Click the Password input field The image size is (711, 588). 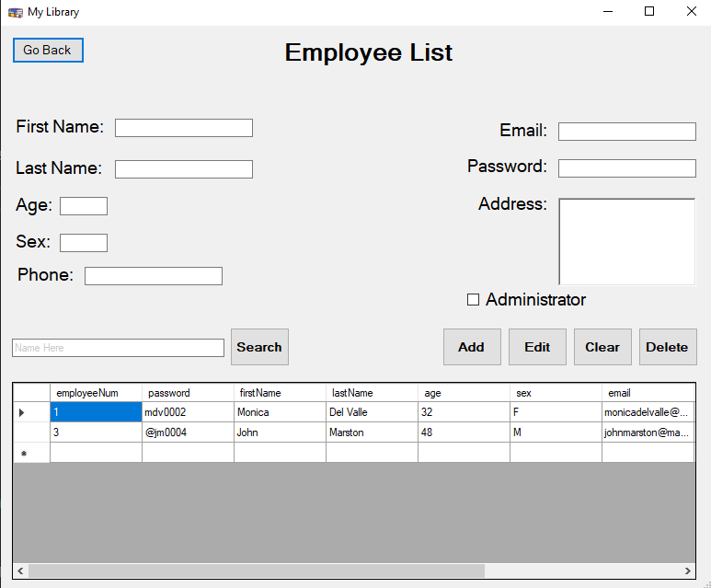pyautogui.click(x=627, y=168)
